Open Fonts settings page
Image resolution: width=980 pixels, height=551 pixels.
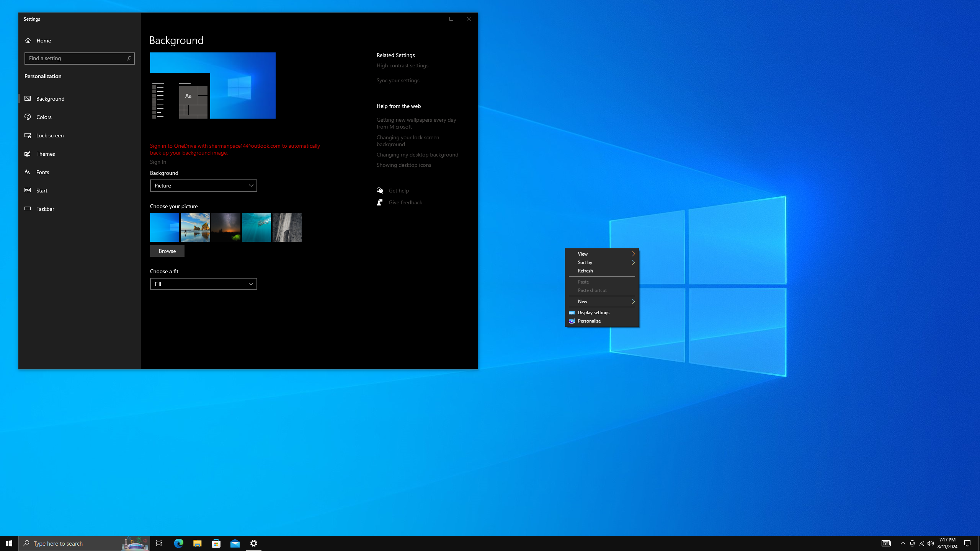(42, 172)
